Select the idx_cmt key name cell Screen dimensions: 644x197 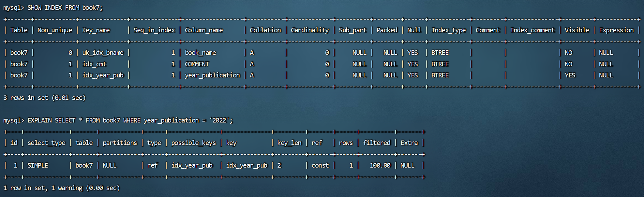[94, 64]
